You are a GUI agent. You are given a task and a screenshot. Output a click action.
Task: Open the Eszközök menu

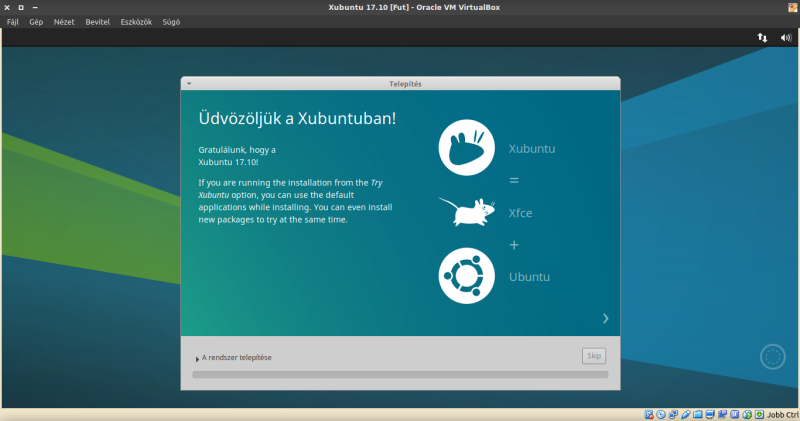coord(136,21)
